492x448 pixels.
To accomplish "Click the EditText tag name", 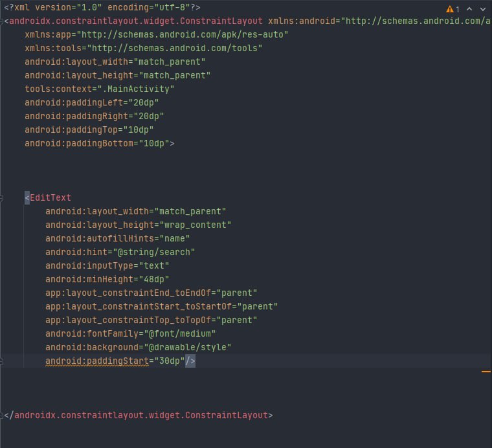I will (50, 197).
